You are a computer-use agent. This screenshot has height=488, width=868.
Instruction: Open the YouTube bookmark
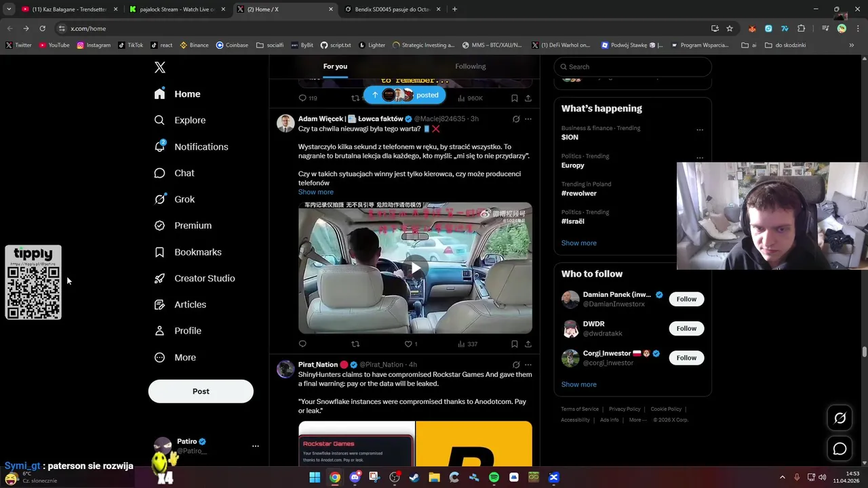54,45
